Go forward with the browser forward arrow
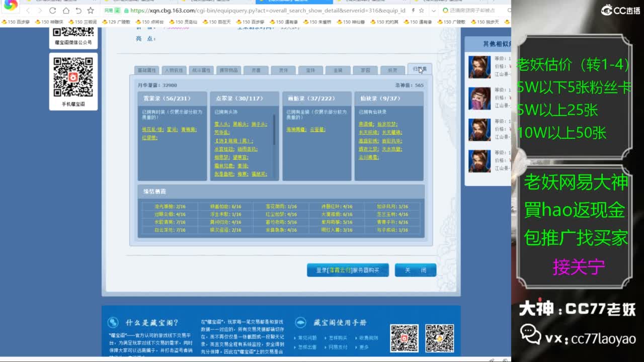644x362 pixels. coord(39,11)
